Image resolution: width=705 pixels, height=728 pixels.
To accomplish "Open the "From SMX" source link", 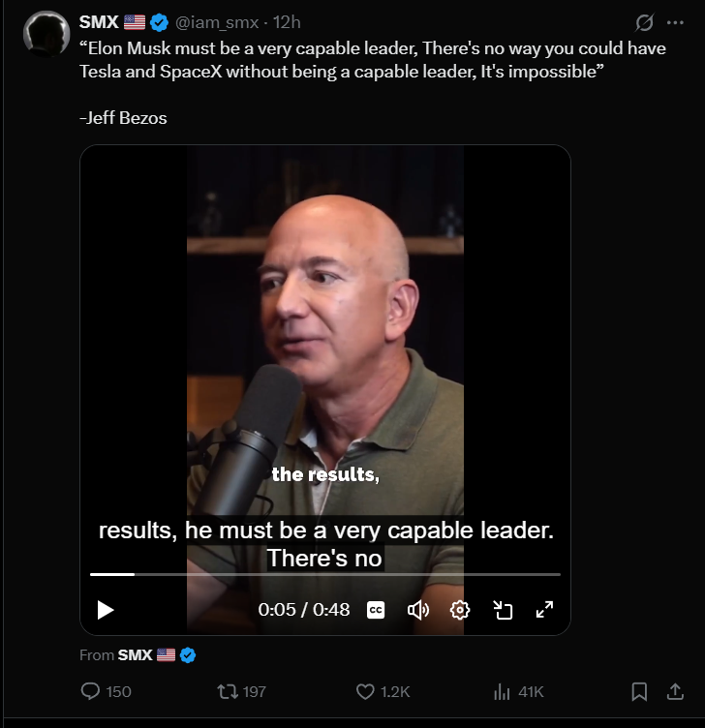I will (x=135, y=655).
